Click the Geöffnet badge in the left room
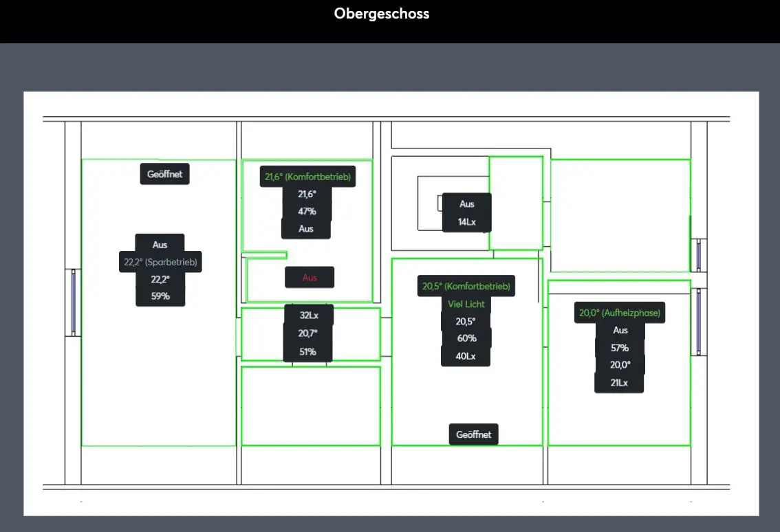 coord(164,174)
